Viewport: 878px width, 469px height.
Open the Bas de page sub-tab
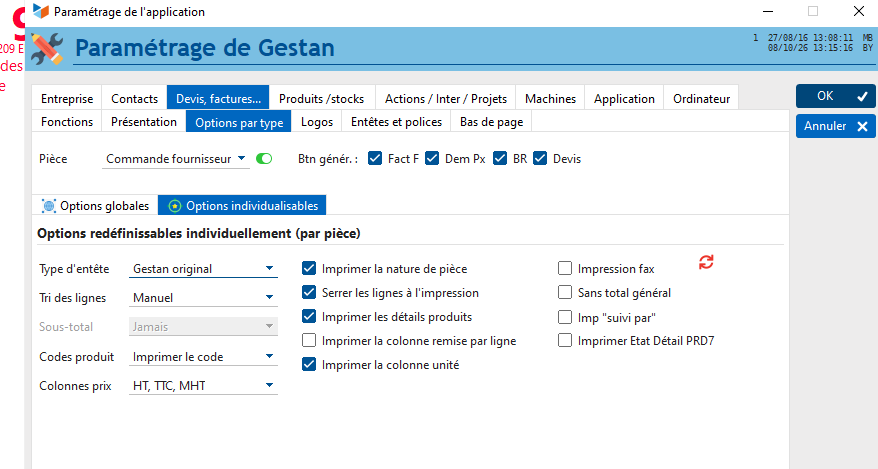(492, 121)
